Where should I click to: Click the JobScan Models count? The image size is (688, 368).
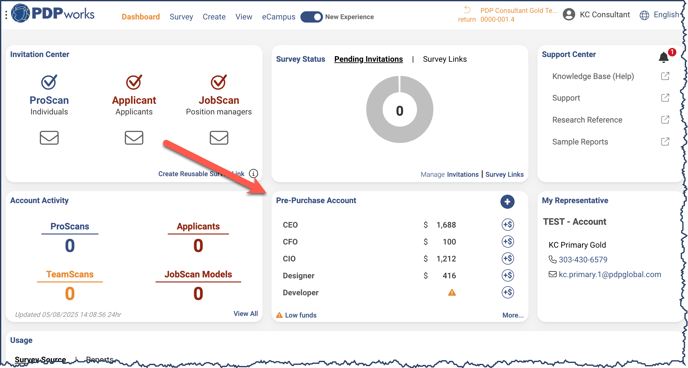click(198, 293)
